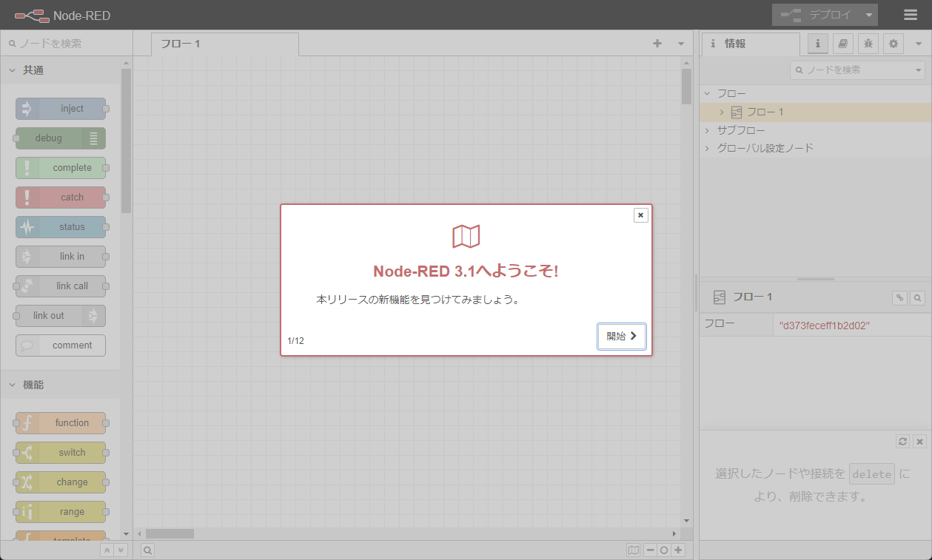Click the debug messages bug icon in sidebar

click(x=868, y=44)
